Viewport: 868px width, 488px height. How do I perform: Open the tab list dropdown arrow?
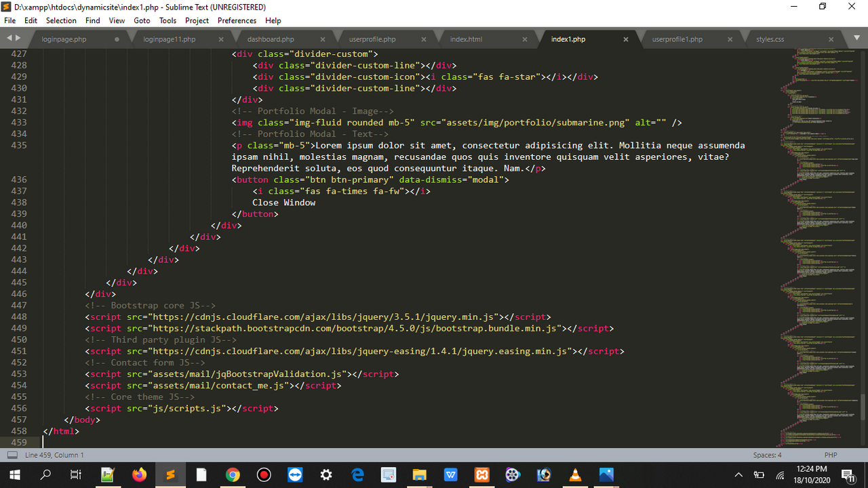(x=858, y=39)
